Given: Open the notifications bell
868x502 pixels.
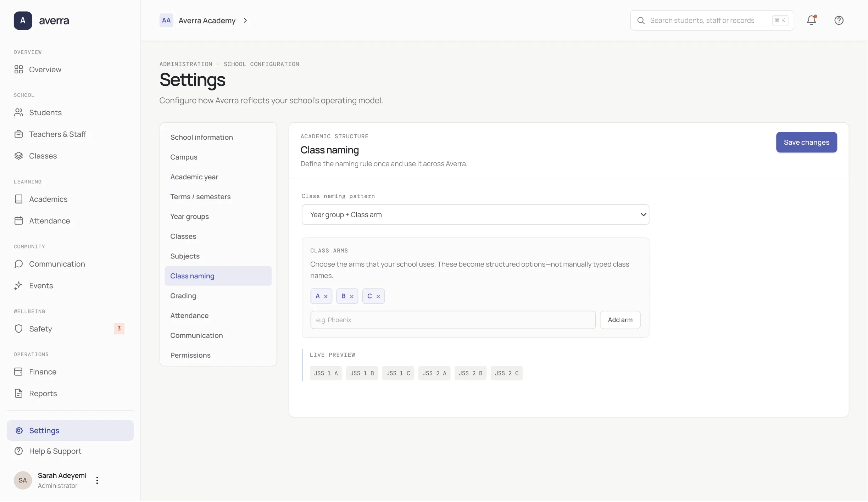Looking at the screenshot, I should [811, 20].
